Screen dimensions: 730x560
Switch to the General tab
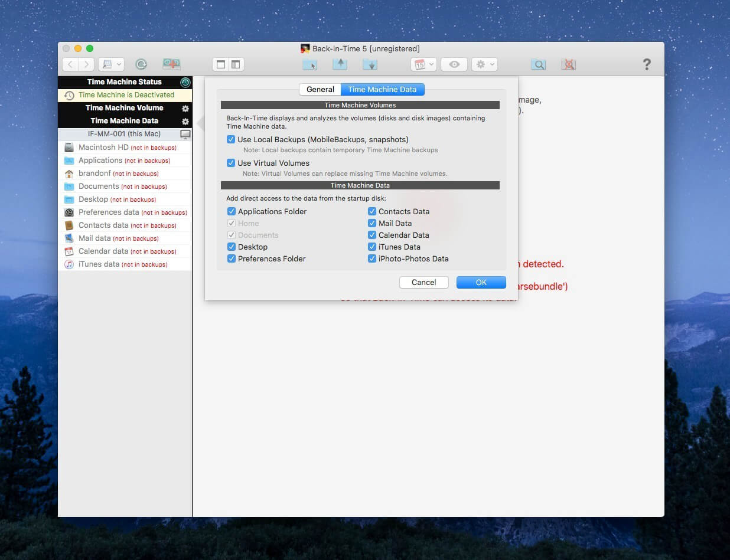coord(320,90)
